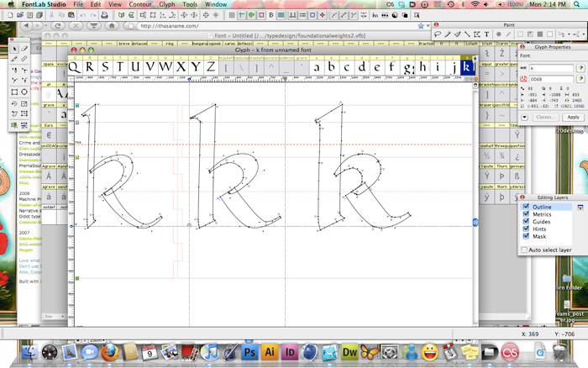Click the Unicode field containing 0068

(551, 79)
